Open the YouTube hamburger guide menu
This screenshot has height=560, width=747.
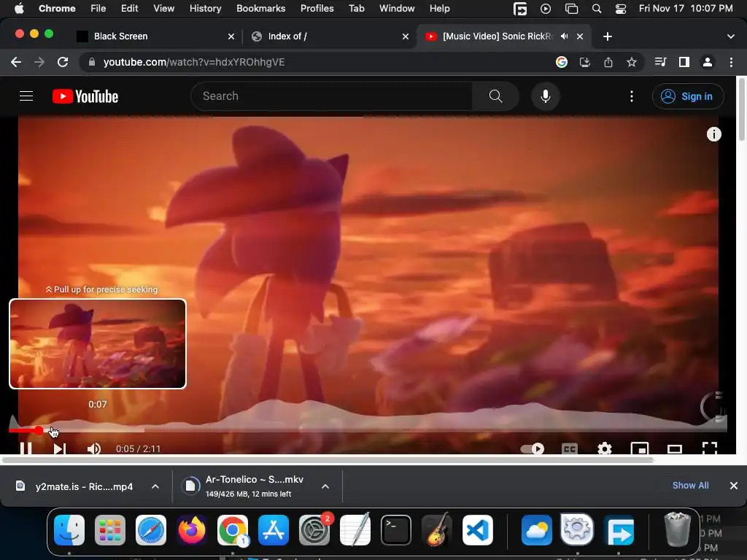(x=26, y=96)
